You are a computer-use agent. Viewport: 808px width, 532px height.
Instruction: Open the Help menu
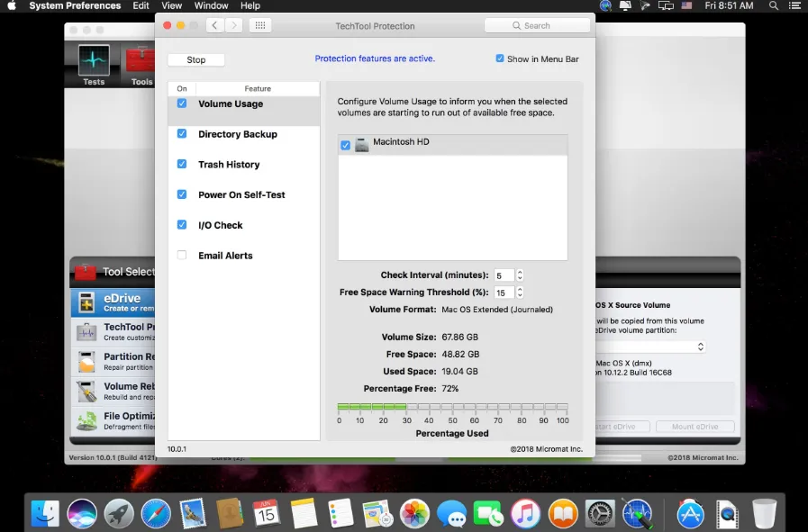[x=250, y=5]
